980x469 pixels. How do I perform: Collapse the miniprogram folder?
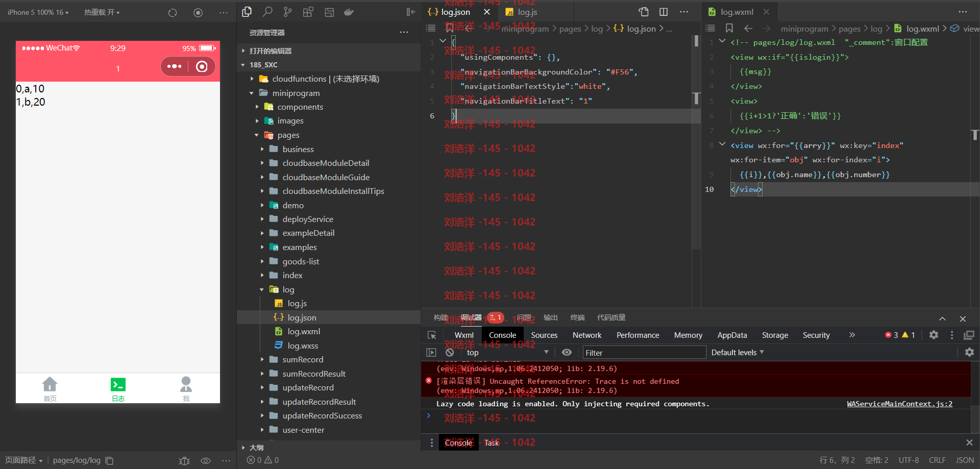(252, 93)
